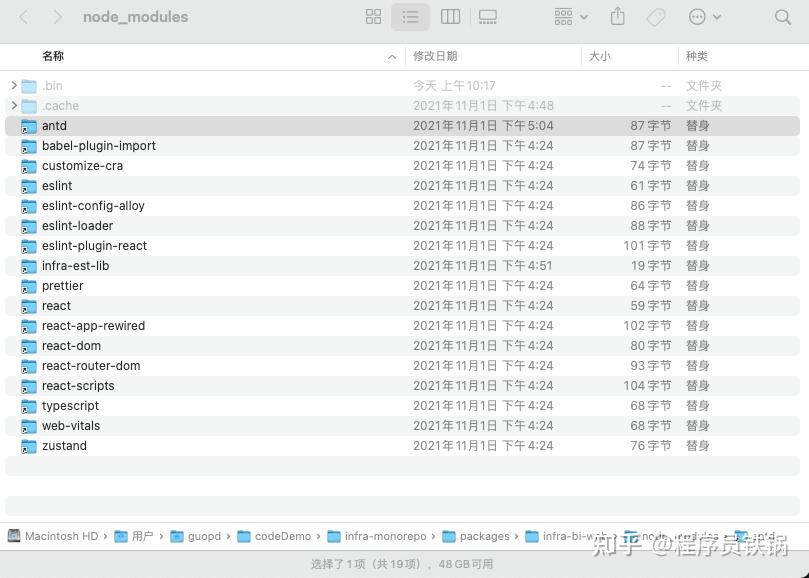The image size is (809, 578).
Task: Switch to column view
Action: point(450,17)
